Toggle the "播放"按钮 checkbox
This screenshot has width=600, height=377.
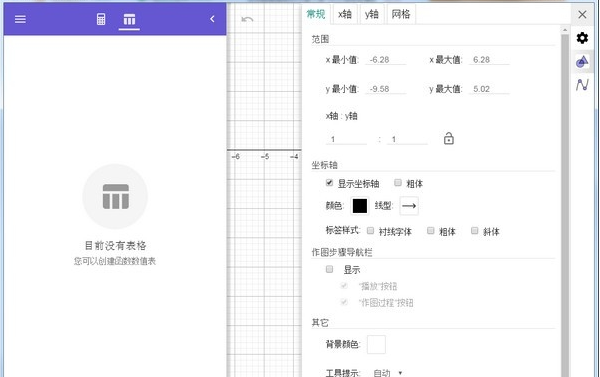tap(344, 286)
